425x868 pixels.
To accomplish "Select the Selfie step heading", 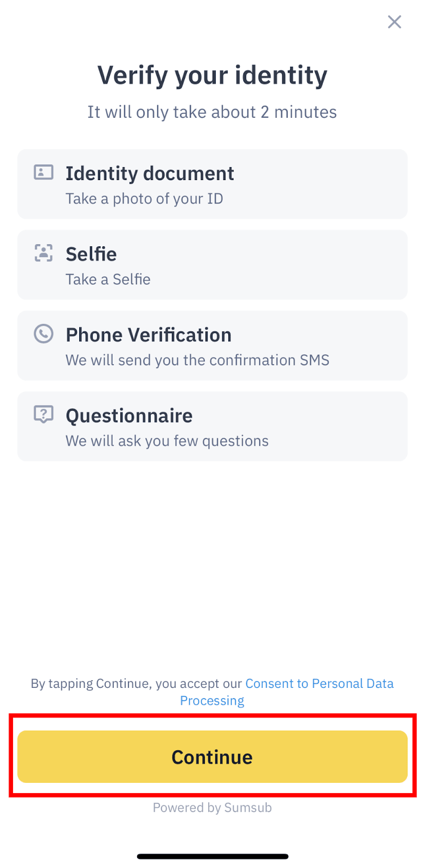I will click(x=91, y=254).
